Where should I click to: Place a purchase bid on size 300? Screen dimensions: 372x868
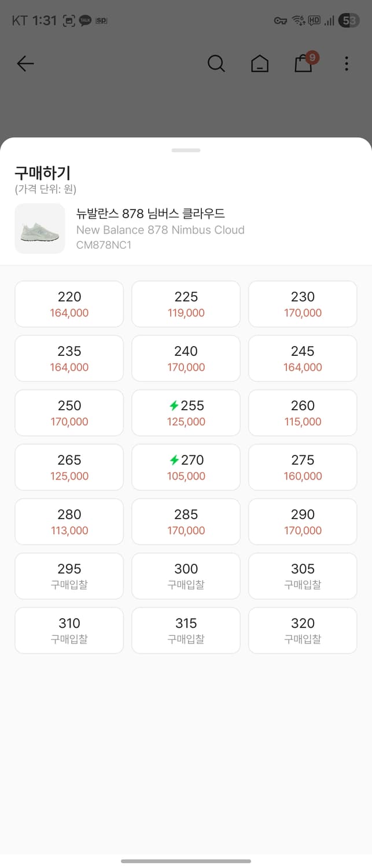(186, 575)
